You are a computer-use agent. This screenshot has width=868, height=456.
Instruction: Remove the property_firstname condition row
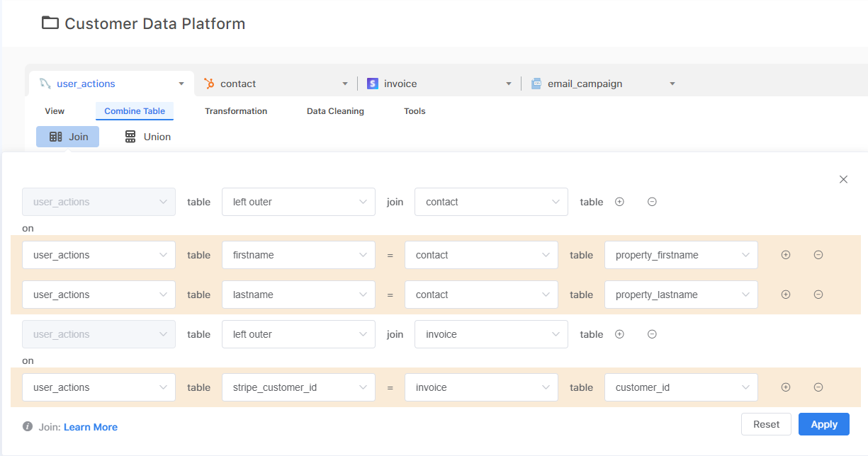(818, 255)
